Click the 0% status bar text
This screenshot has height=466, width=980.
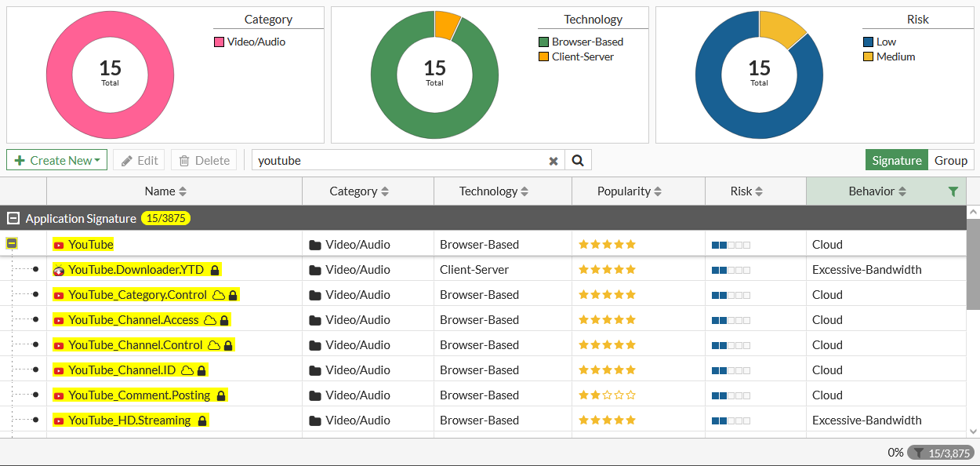tap(895, 453)
